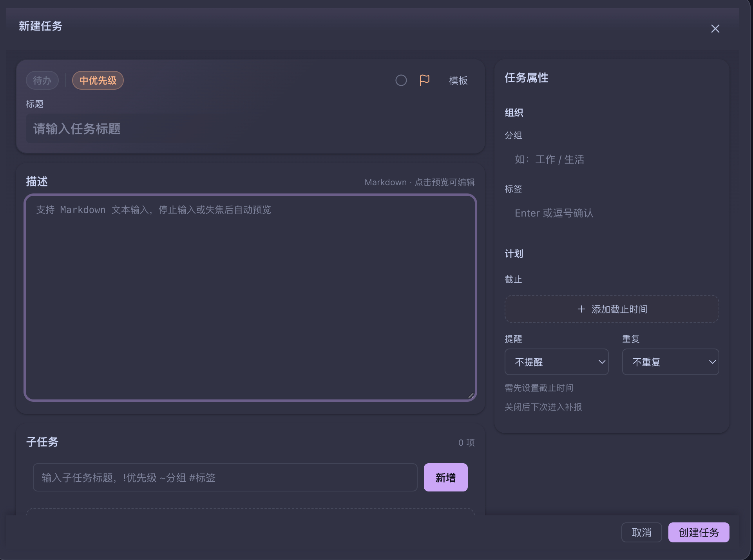The width and height of the screenshot is (753, 560).
Task: Open the 不重复 repeat dropdown
Action: (670, 362)
